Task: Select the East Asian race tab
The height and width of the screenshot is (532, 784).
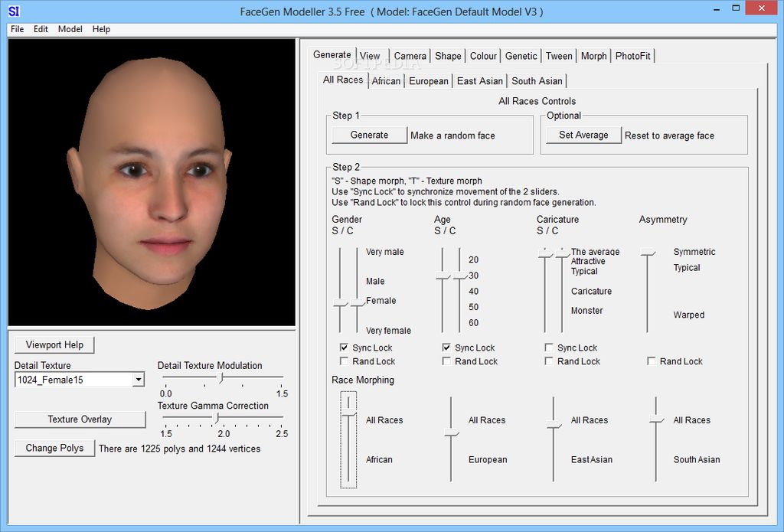Action: point(479,81)
